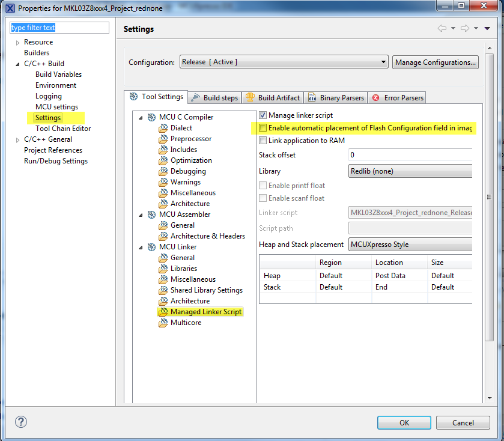The width and height of the screenshot is (504, 441).
Task: Switch to the Tool Settings tab
Action: [x=156, y=97]
